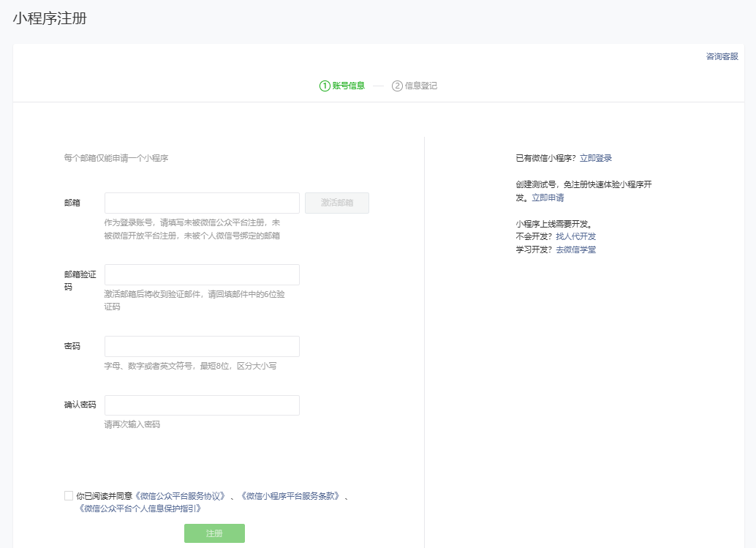Open 《微信公众平台个人信息保护指引》 link

[140, 508]
